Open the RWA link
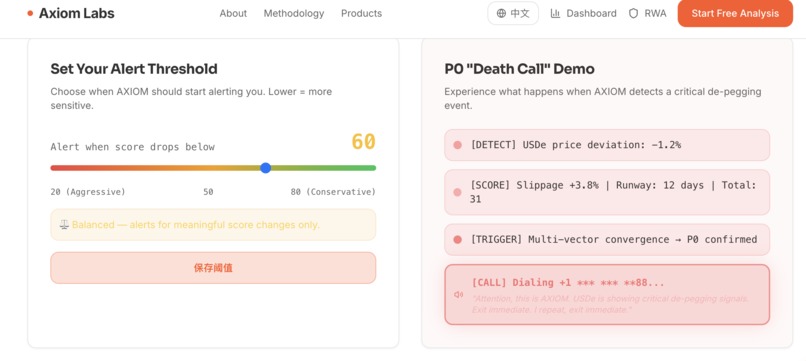The image size is (806, 361). pyautogui.click(x=648, y=13)
